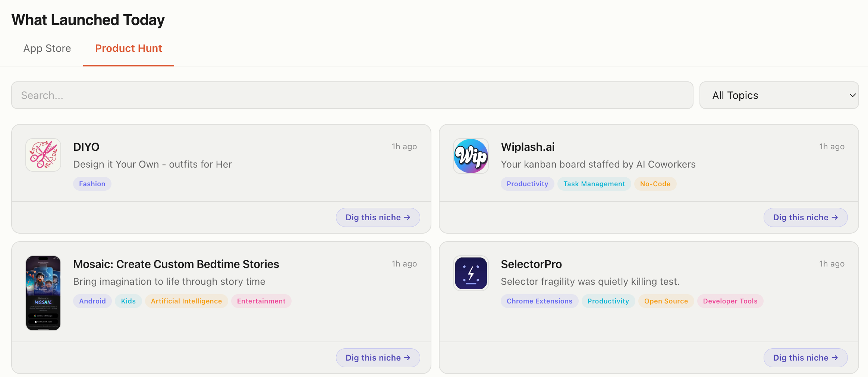Screen dimensions: 868x377
Task: Select the Kids tag
Action: (x=128, y=301)
